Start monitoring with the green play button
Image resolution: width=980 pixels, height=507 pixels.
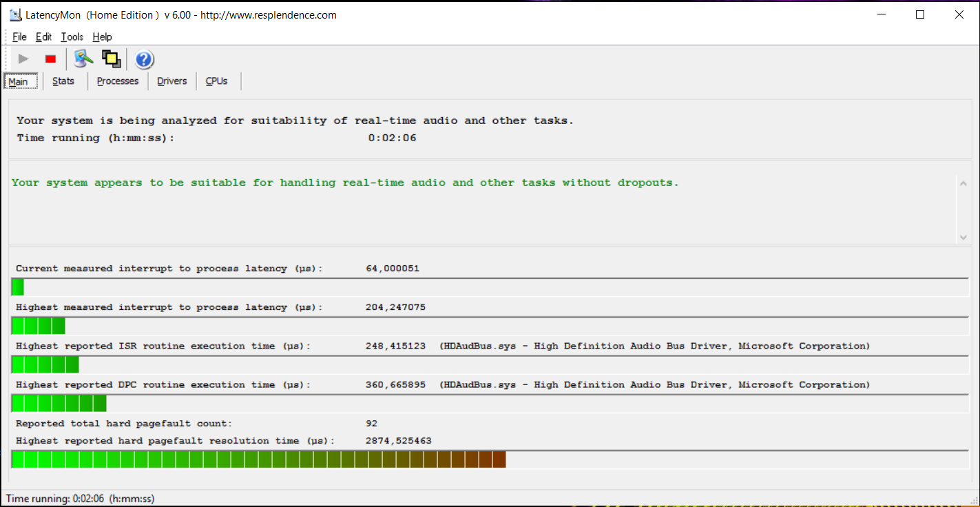(23, 59)
